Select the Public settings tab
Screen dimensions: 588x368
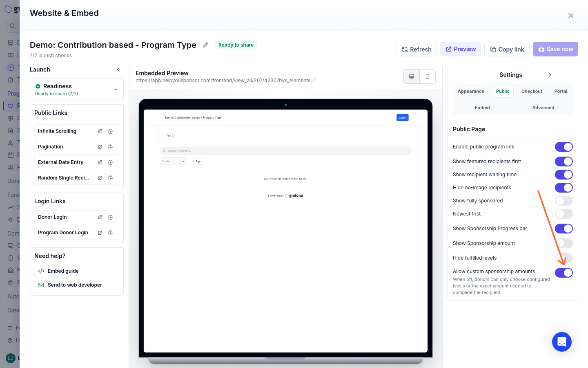(x=503, y=91)
